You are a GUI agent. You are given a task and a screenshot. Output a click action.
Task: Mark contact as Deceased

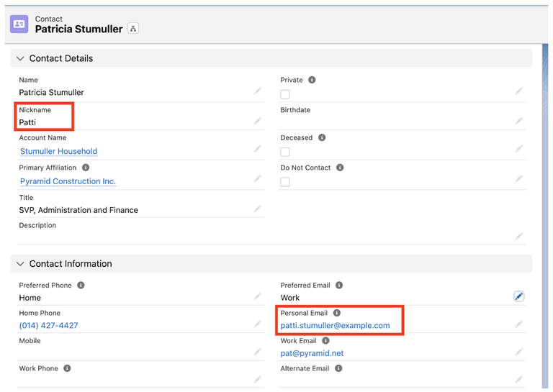pyautogui.click(x=285, y=152)
